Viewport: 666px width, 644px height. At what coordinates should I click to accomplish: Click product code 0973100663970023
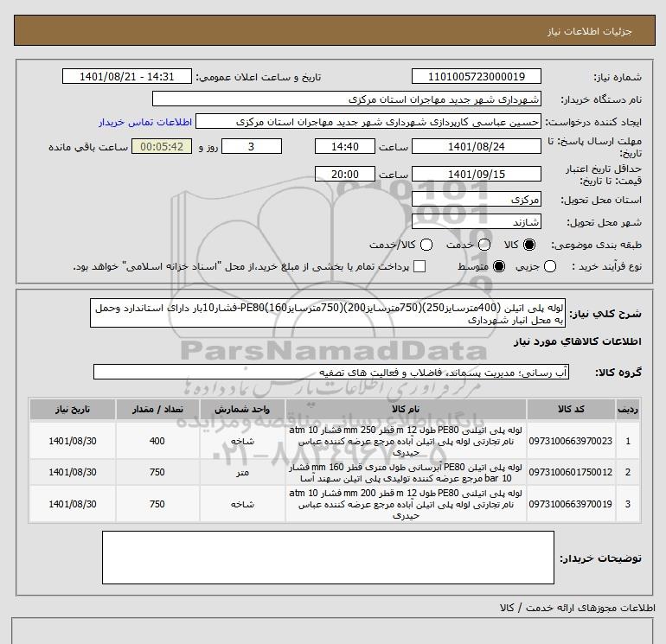571,441
